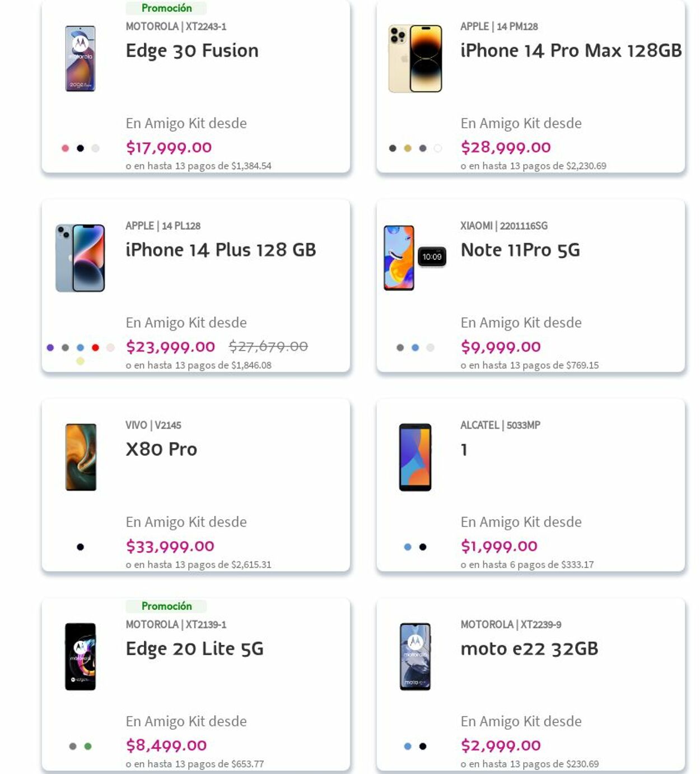The image size is (700, 774).
Task: Click the iPhone 14 Pro Max 128GB title
Action: pos(571,51)
